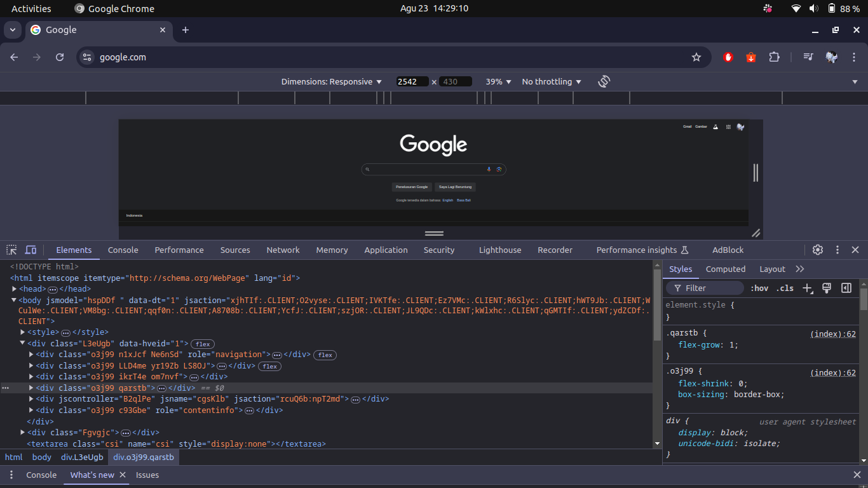Switch to the Console tab
Viewport: 868px width, 488px height.
tap(123, 250)
